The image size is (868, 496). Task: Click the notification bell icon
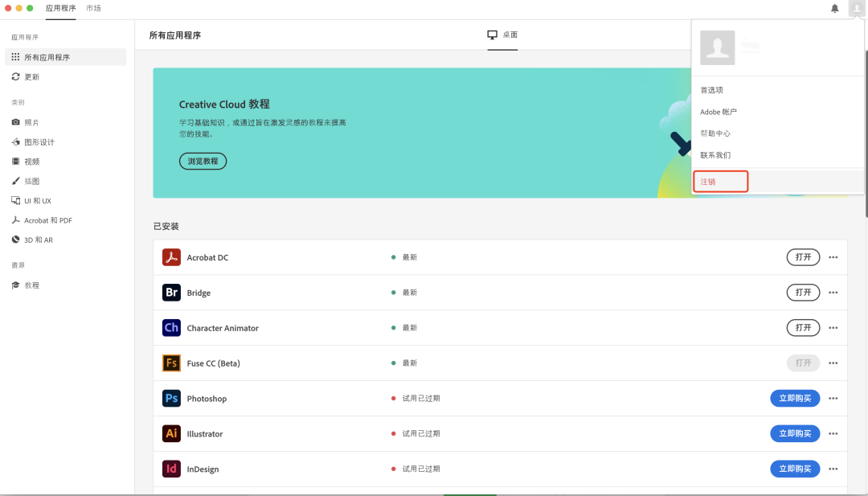(x=834, y=8)
